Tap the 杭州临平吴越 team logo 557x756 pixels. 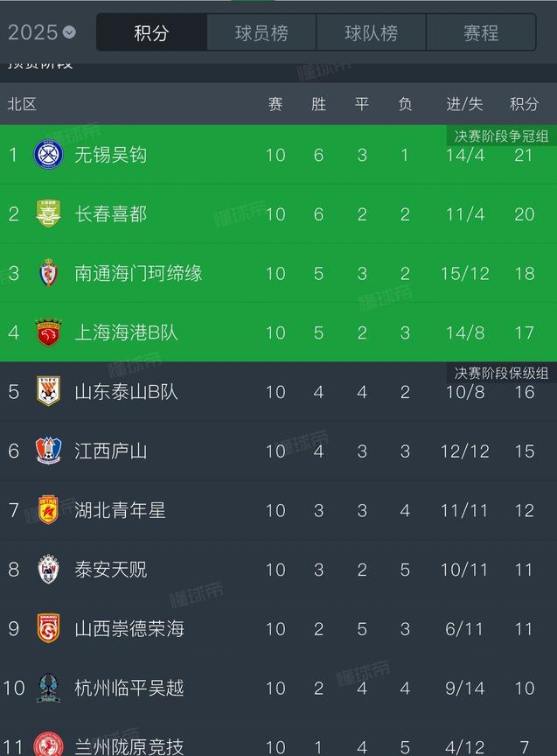point(48,688)
